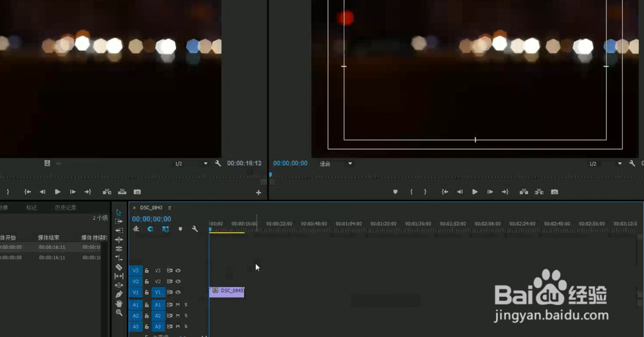Select the Zoom magnifier tool
Viewport: 644px width, 337px height.
pyautogui.click(x=118, y=313)
